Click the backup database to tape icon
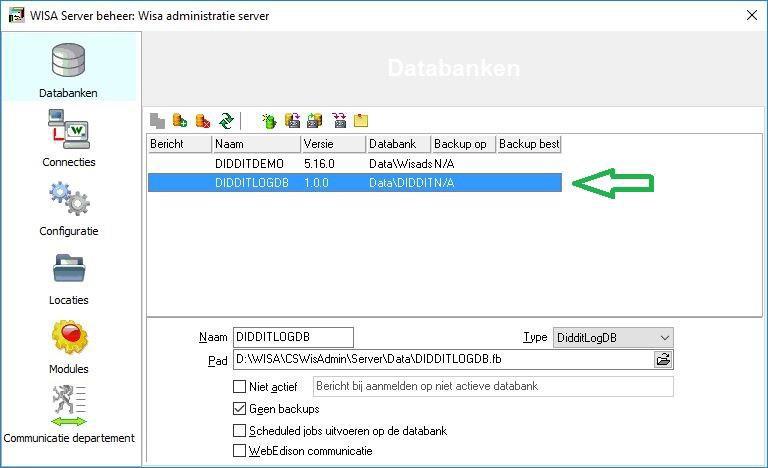This screenshot has width=768, height=468. point(292,121)
